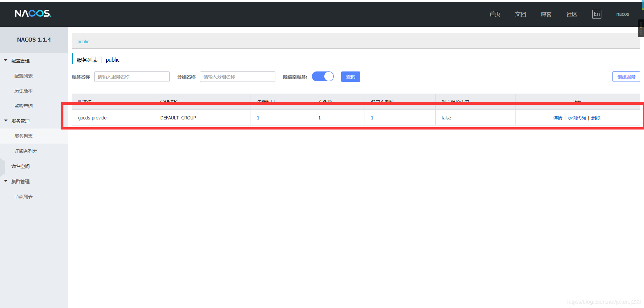644x308 pixels.
Task: Open 监听查询 in sidebar
Action: click(23, 106)
